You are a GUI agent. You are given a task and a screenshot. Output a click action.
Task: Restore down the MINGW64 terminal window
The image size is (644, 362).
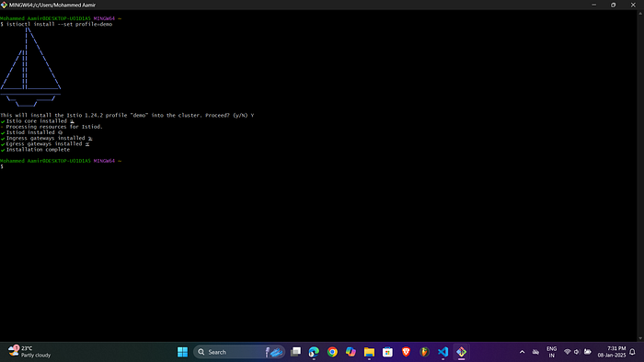(x=614, y=5)
